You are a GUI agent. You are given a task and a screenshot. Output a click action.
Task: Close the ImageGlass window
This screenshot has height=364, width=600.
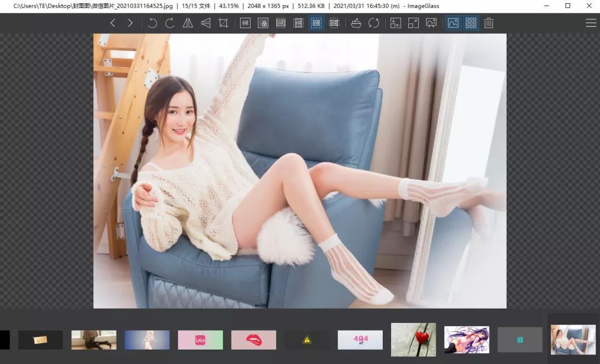pyautogui.click(x=589, y=6)
